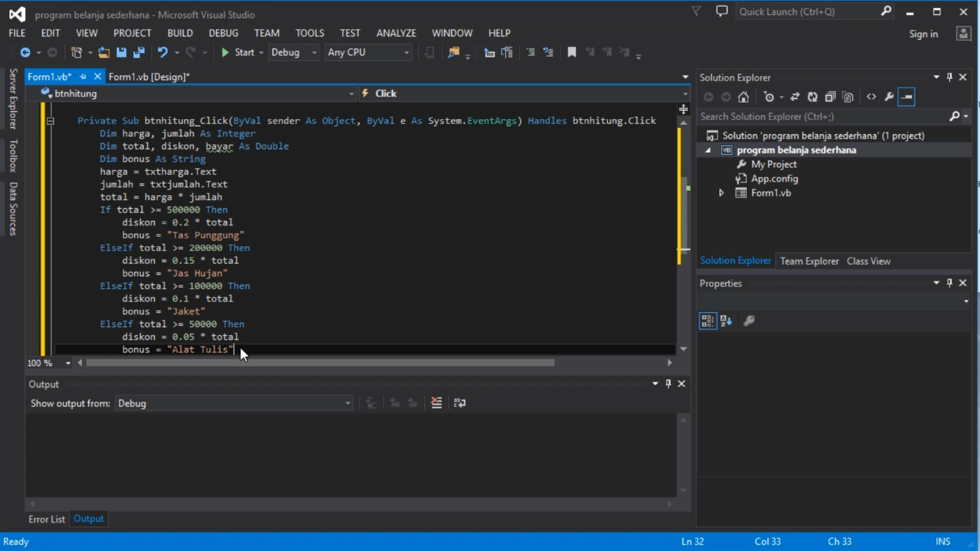This screenshot has height=551, width=980.
Task: Click the Show All Files icon
Action: 848,97
